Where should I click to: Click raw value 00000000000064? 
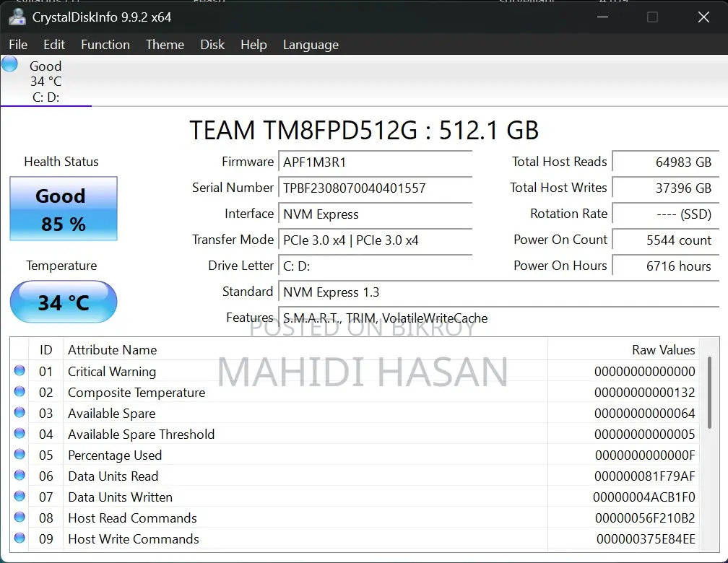tap(644, 414)
